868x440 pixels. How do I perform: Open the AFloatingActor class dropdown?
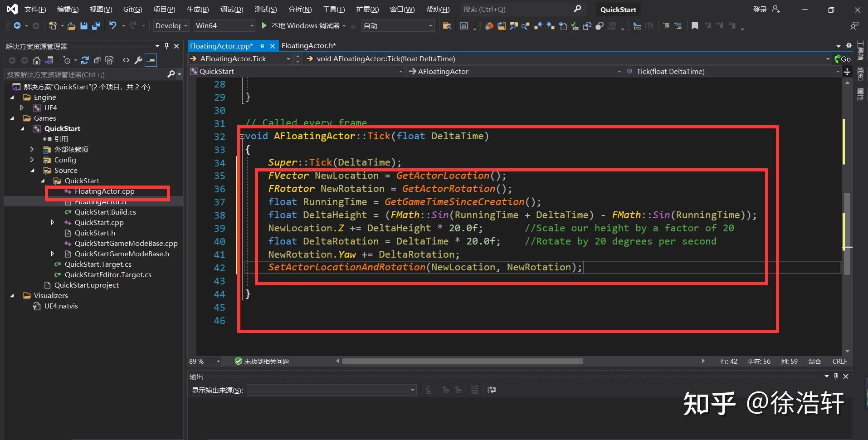[x=514, y=71]
